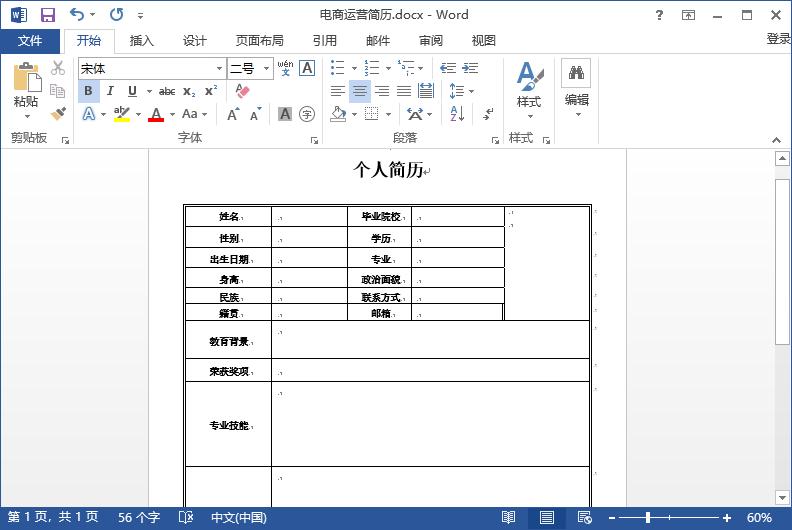Open the 文件 File tab
The width and height of the screenshot is (792, 530).
(x=30, y=41)
